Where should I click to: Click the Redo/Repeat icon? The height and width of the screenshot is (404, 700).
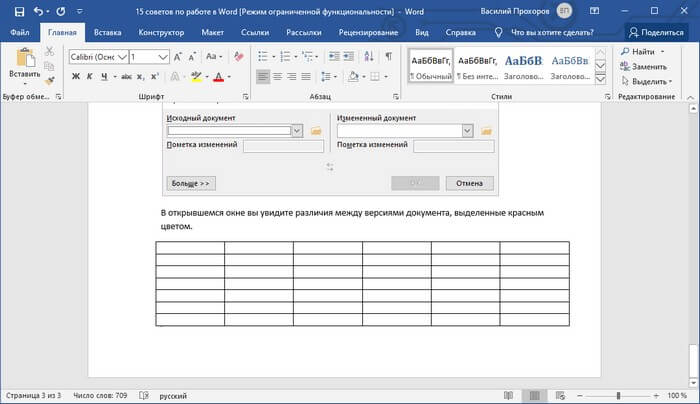(61, 11)
